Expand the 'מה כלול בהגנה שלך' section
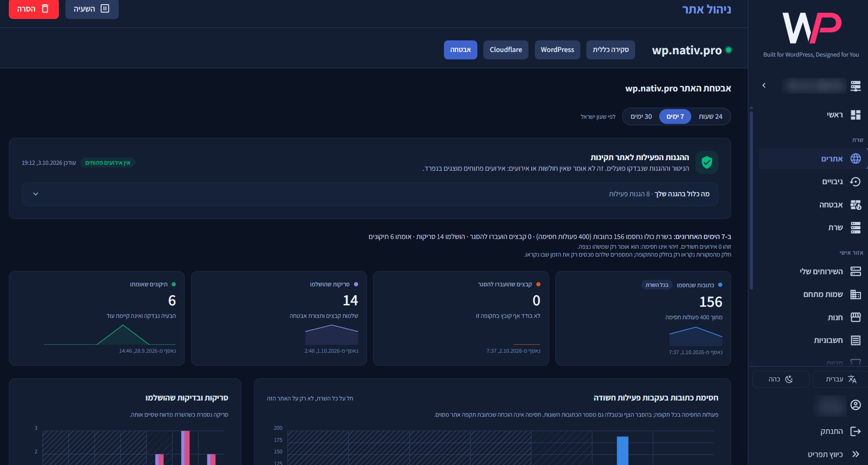Viewport: 868px width, 465px height. 370,194
